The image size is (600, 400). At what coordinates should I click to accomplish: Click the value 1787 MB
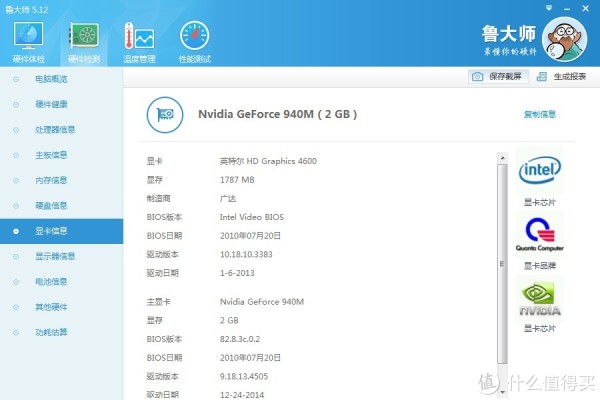pyautogui.click(x=237, y=180)
